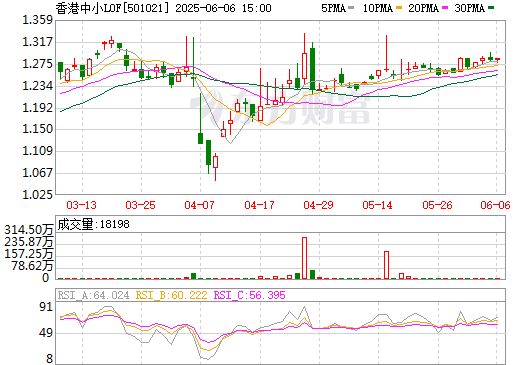Click the 10PMA orange legend swatch
The width and height of the screenshot is (520, 365).
pyautogui.click(x=399, y=8)
